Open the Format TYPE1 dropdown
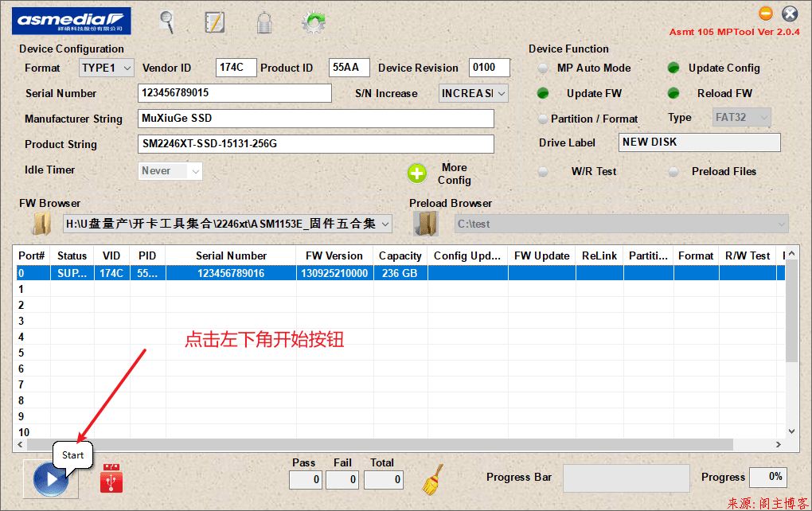The image size is (812, 511). coord(107,68)
